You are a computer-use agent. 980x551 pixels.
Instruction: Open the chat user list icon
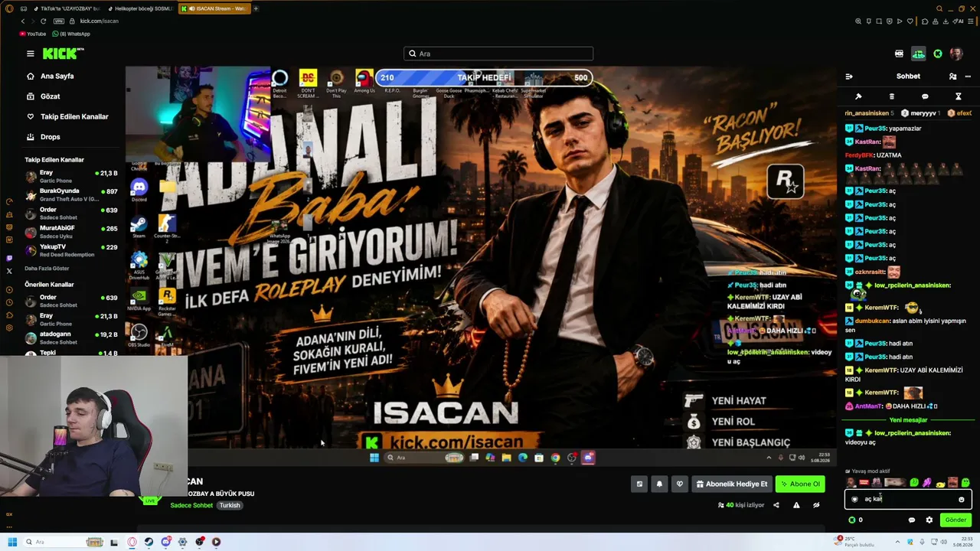pyautogui.click(x=952, y=77)
